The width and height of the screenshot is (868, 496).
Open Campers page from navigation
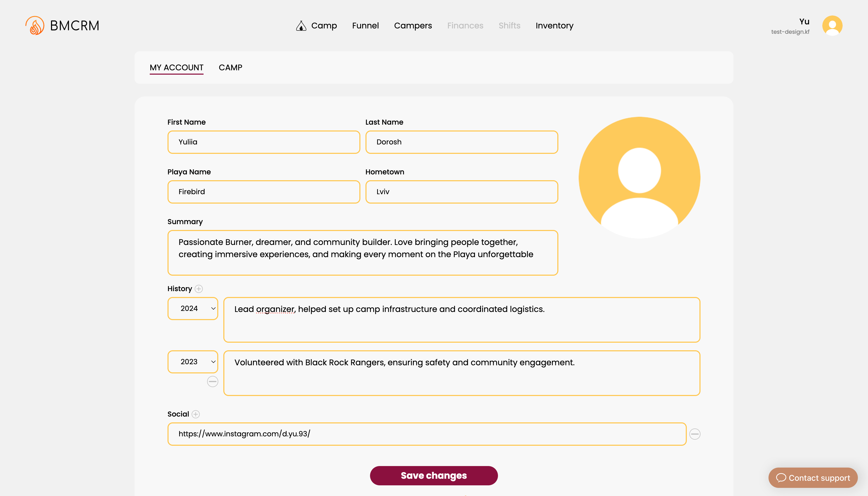(x=413, y=26)
